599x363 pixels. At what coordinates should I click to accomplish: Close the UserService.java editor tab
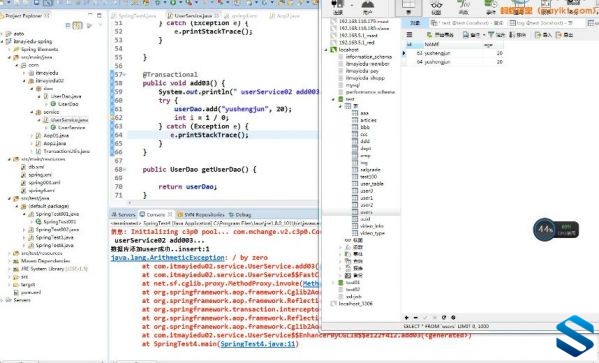(x=216, y=16)
